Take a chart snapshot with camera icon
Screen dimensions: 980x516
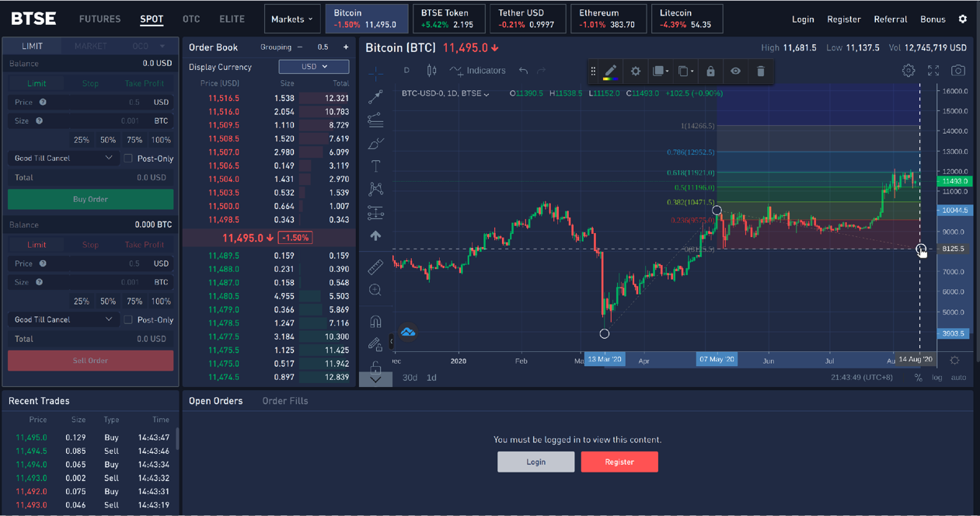pos(958,71)
